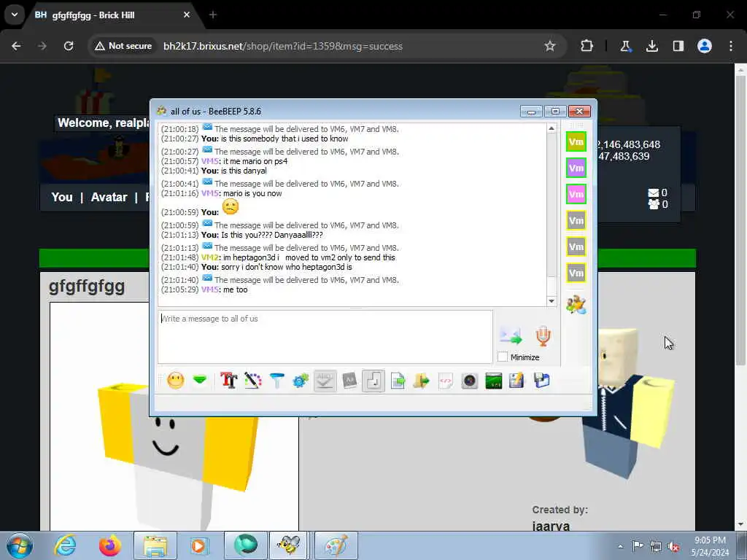Screen dimensions: 747x560
Task: Click the address bar URL bh2k17.brixus.net
Action: pyautogui.click(x=283, y=46)
